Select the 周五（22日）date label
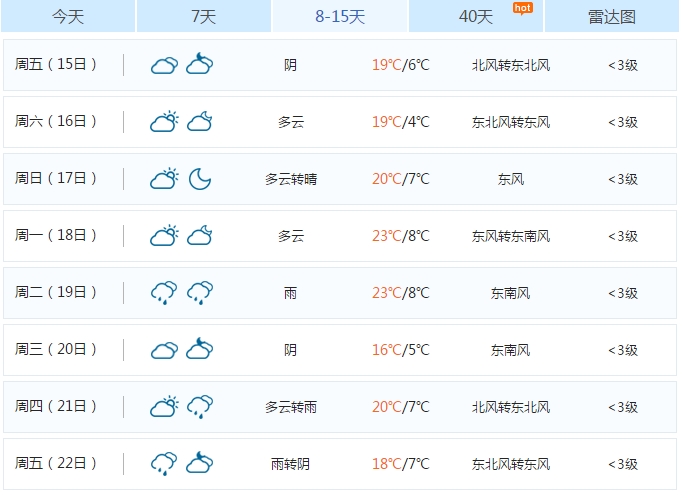 (x=55, y=463)
